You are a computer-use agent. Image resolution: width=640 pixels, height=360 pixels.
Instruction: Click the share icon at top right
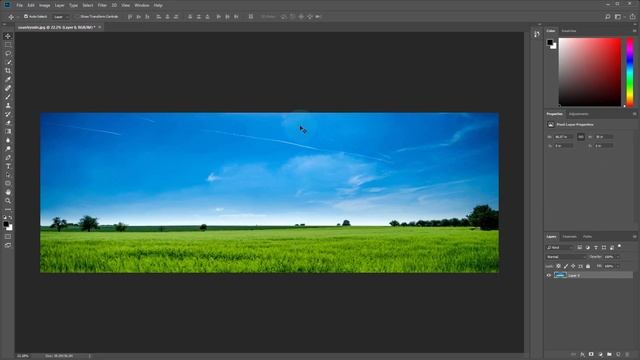point(632,17)
